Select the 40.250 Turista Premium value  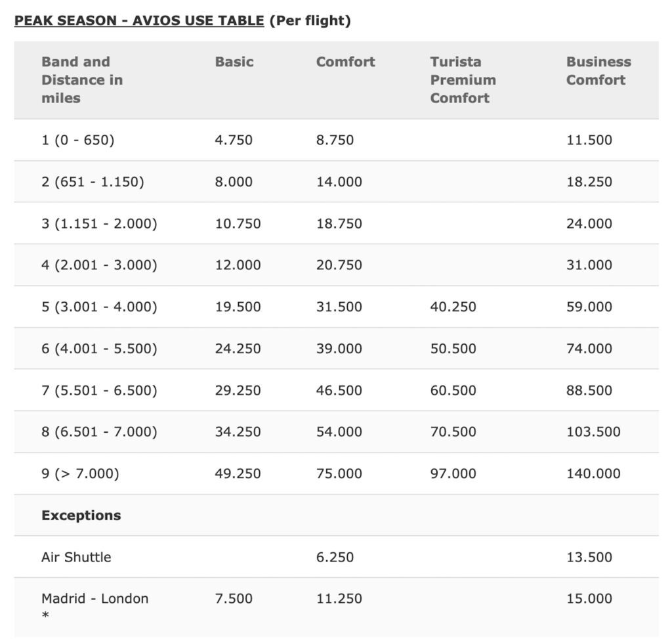point(453,307)
